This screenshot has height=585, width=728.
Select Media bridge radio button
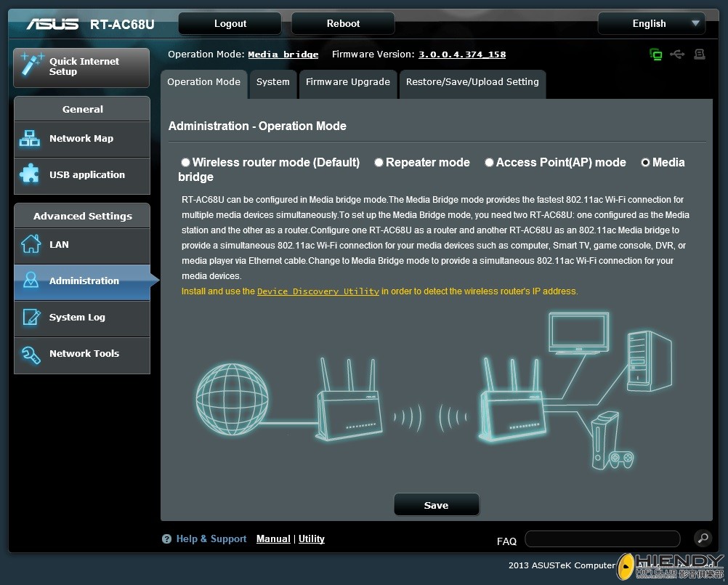(645, 162)
